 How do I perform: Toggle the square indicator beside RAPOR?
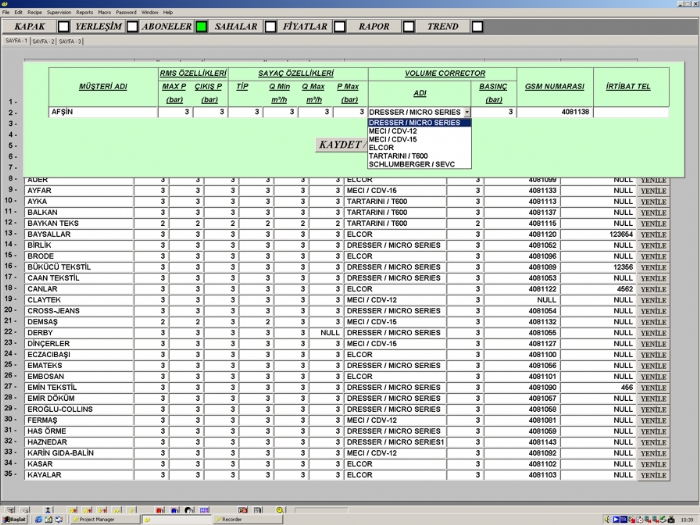tap(408, 27)
